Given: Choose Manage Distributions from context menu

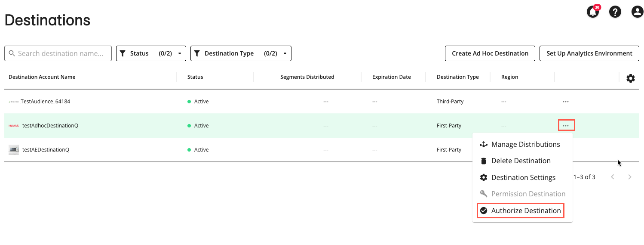Looking at the screenshot, I should [522, 144].
